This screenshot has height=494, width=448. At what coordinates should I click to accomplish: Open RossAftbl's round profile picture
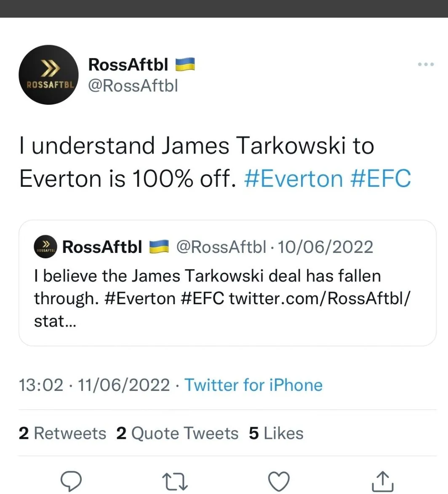(48, 75)
